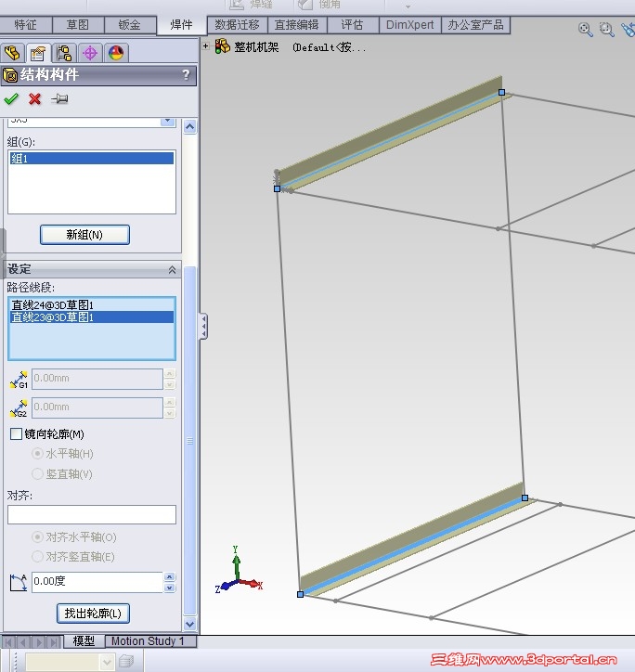
Task: Increase the G2 gap value spinner
Action: coord(170,402)
